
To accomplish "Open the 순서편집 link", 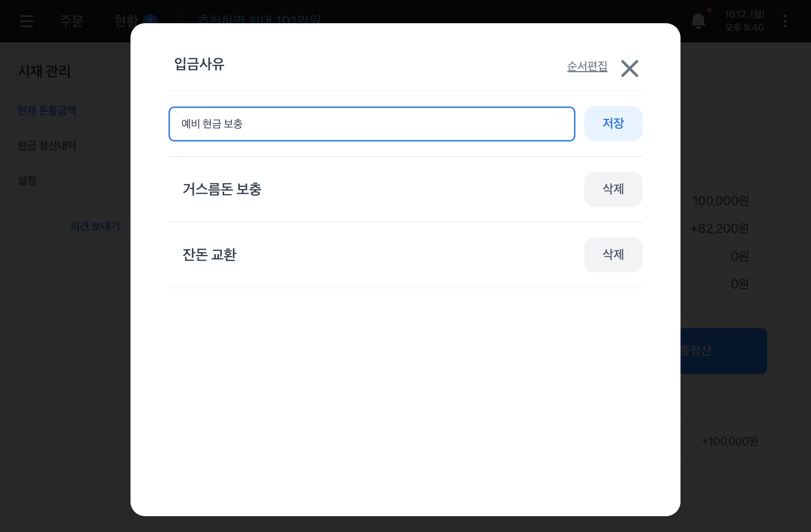I will tap(587, 66).
